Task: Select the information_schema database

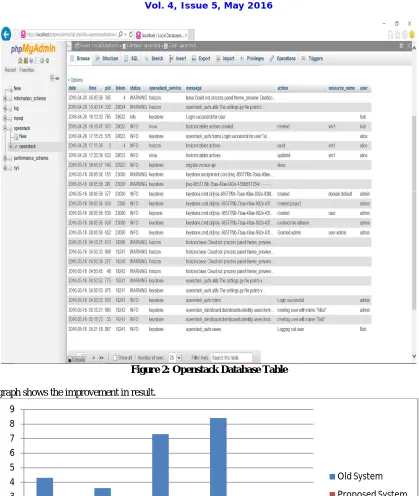Action: pos(30,98)
